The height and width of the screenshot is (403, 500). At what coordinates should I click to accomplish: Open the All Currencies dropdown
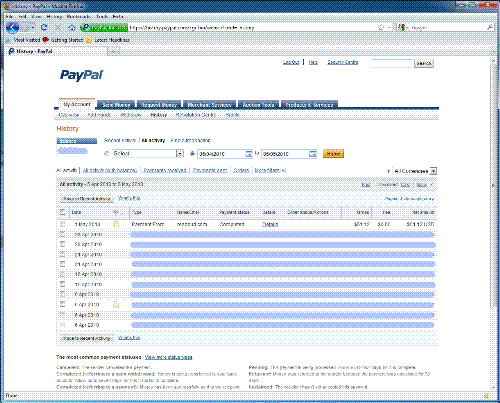415,171
